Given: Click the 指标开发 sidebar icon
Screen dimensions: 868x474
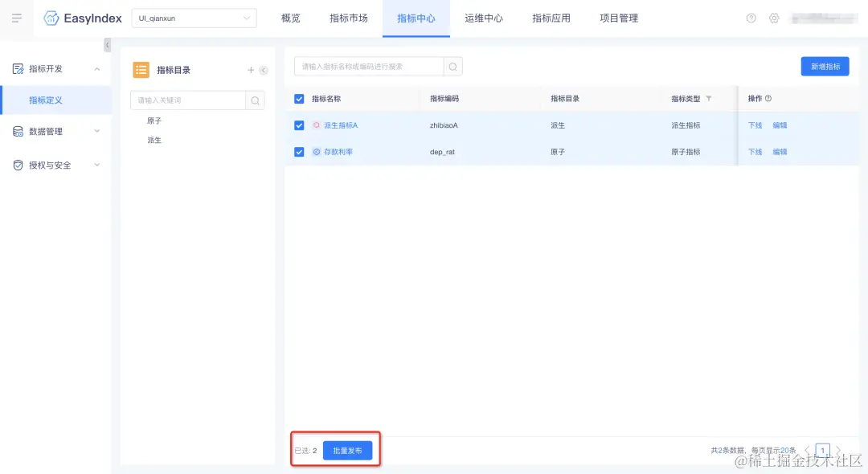Looking at the screenshot, I should coord(18,68).
